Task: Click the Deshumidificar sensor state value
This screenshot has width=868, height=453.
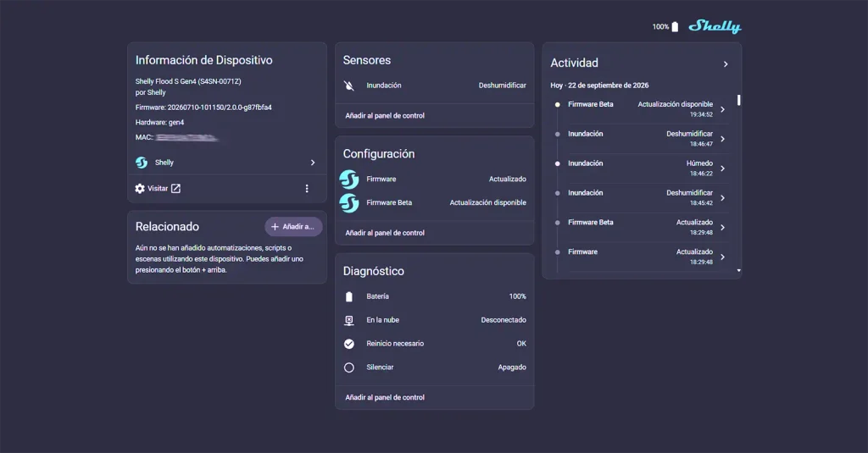Action: pos(502,86)
